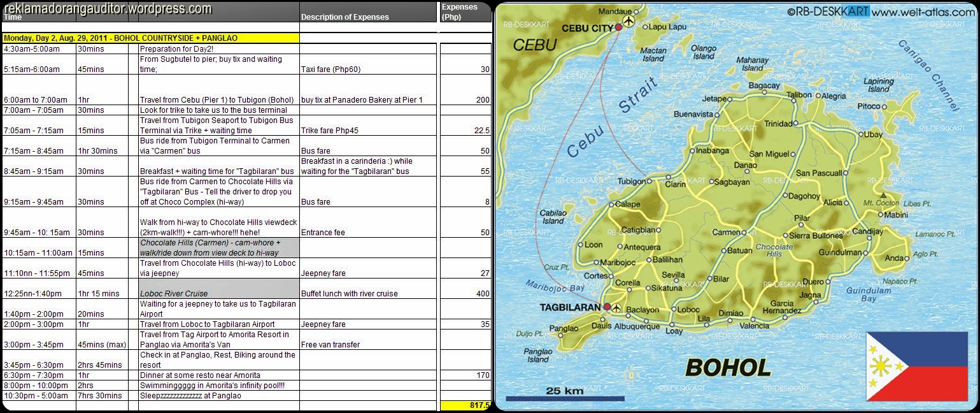
Task: Click the airplane icon beside Cebu City
Action: (629, 22)
